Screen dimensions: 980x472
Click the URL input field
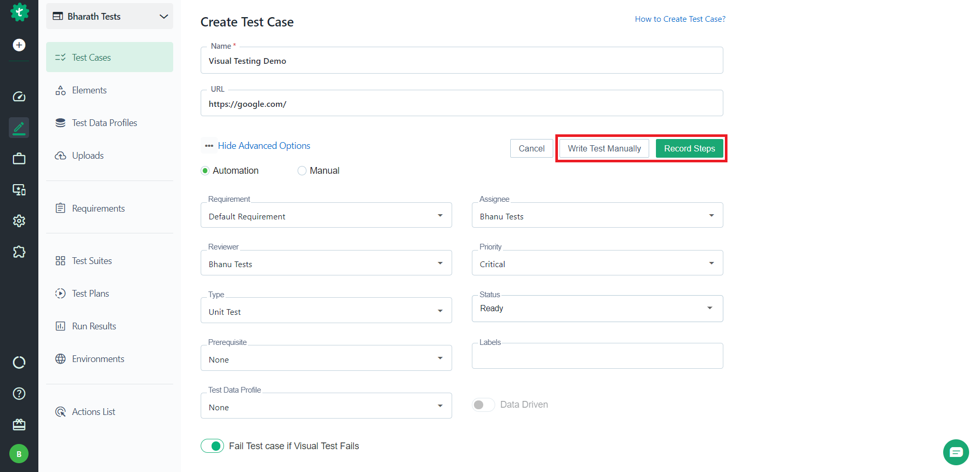462,103
